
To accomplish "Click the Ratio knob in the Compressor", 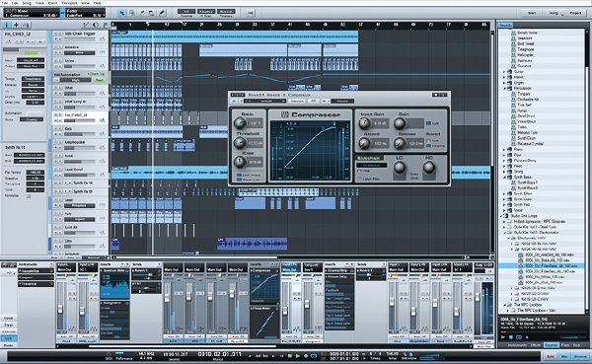I will [x=240, y=122].
